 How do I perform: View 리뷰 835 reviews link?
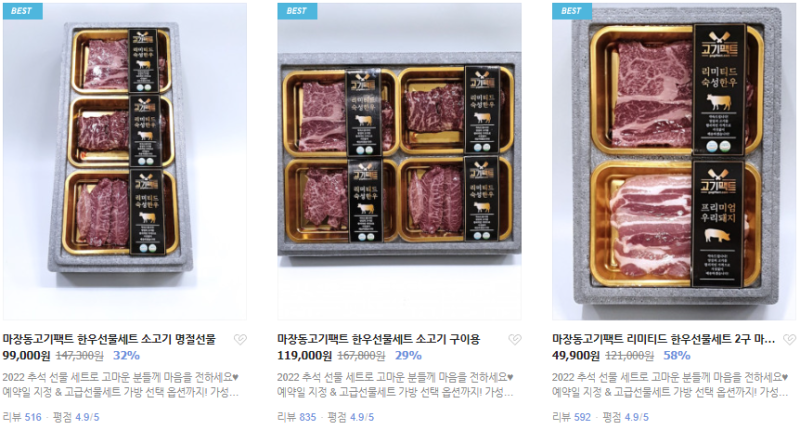[297, 417]
